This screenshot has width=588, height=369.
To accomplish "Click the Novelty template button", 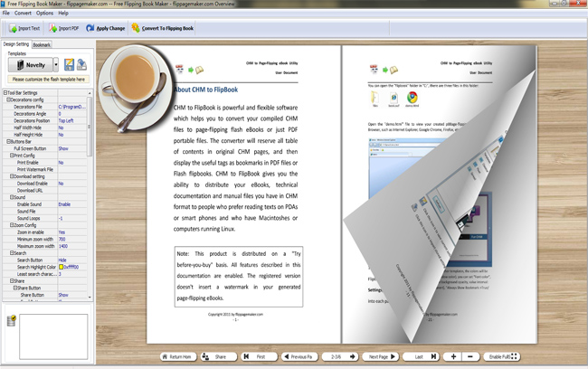I will (31, 65).
